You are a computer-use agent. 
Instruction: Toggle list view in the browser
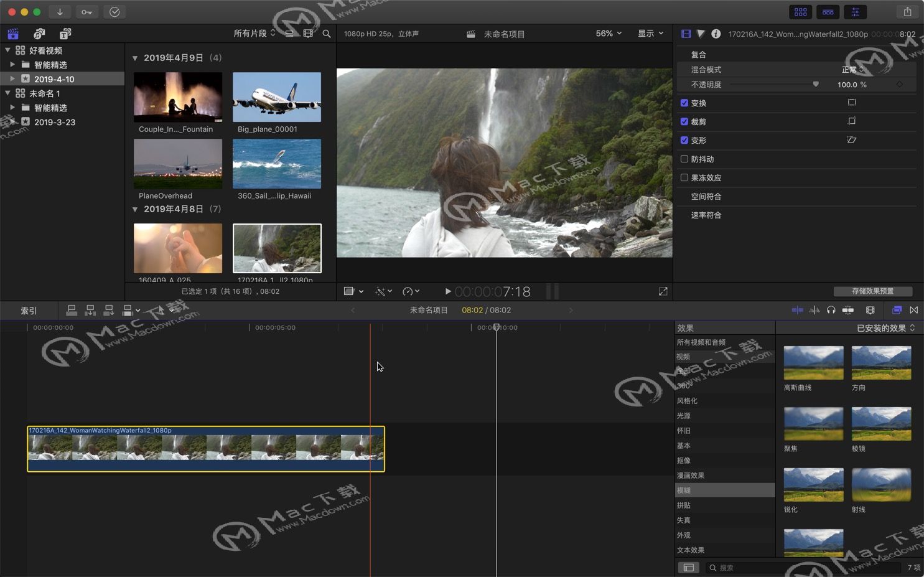coord(289,34)
